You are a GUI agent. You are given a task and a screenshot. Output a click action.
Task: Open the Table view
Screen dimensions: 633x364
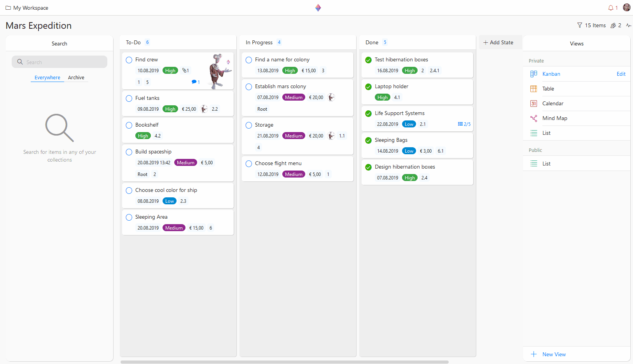click(548, 89)
